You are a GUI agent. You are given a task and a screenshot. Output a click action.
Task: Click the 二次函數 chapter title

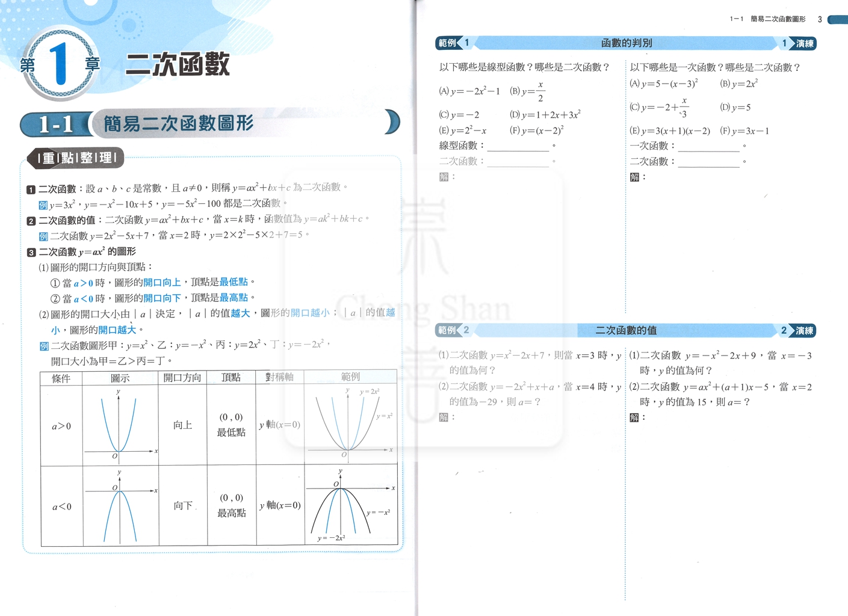click(178, 64)
